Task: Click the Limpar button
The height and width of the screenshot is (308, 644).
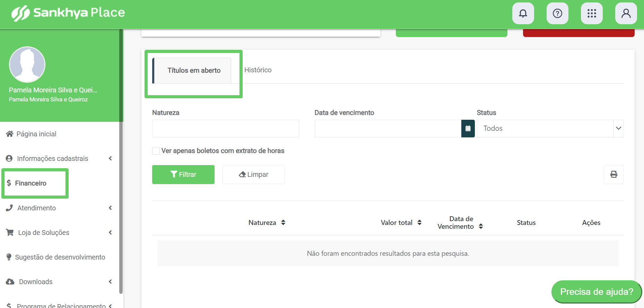Action: (254, 174)
